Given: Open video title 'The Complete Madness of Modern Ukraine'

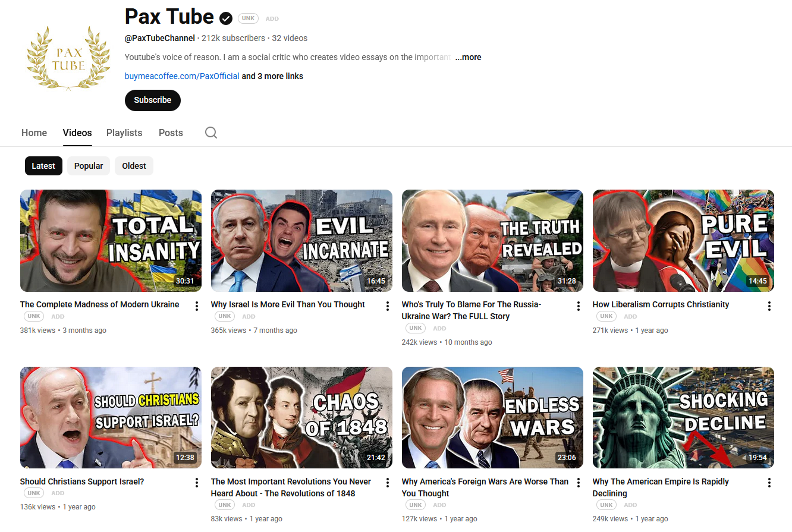Looking at the screenshot, I should [x=99, y=304].
